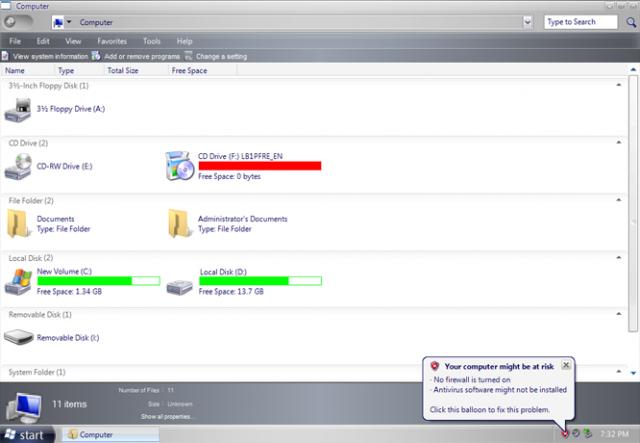Click the address bar computer icon
640x443 pixels.
coord(58,22)
